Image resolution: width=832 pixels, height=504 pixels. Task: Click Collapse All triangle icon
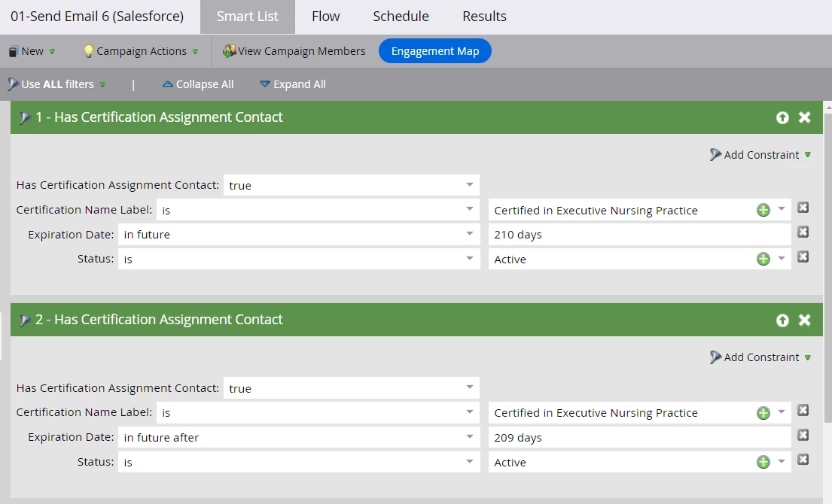168,83
